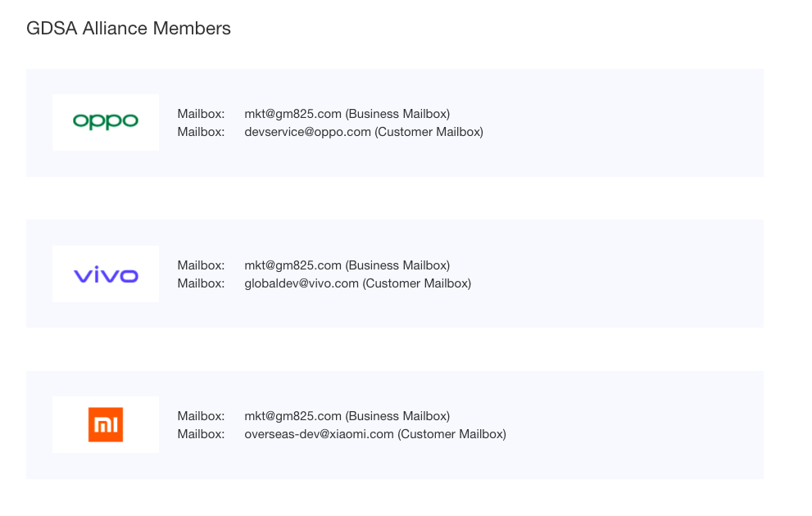Click the GDSA Alliance Members heading
Viewport: 812px width, 516px height.
coord(129,29)
